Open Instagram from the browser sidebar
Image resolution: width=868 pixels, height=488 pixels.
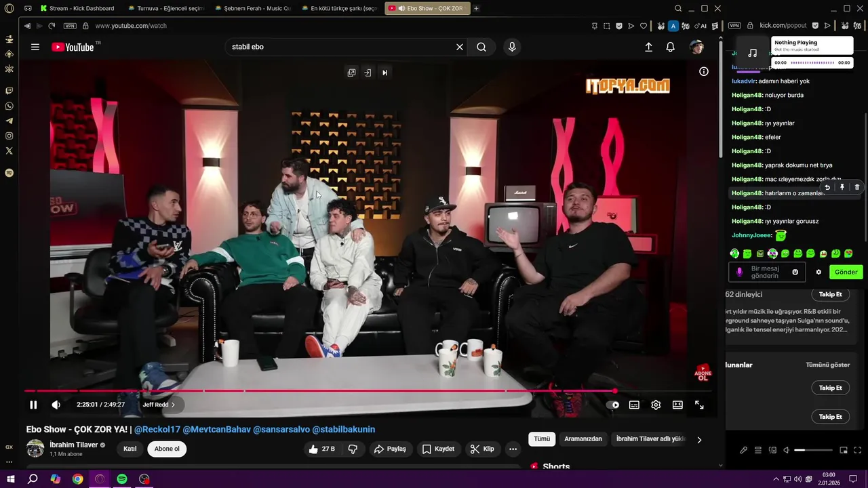9,136
